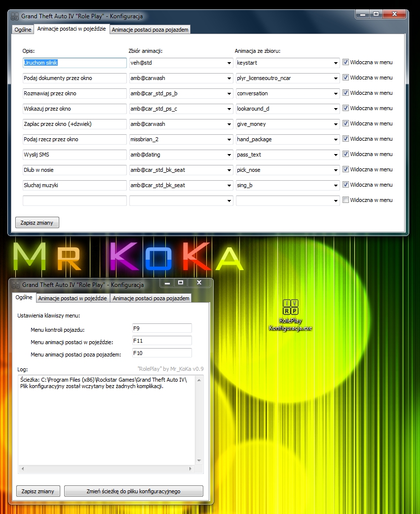Switch to Animacje postaci poza pojazdem tab in the Log window
This screenshot has width=420, height=514.
(x=151, y=298)
